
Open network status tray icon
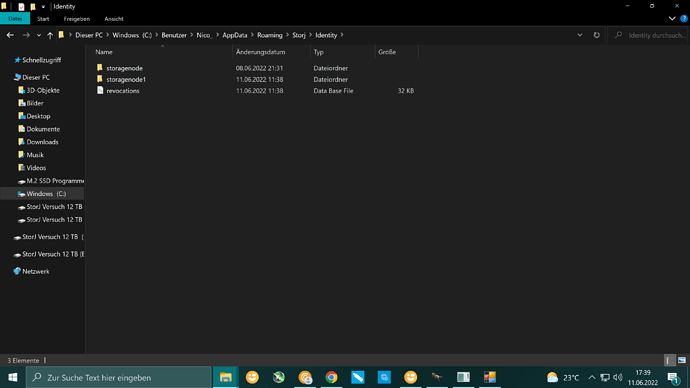(x=605, y=377)
